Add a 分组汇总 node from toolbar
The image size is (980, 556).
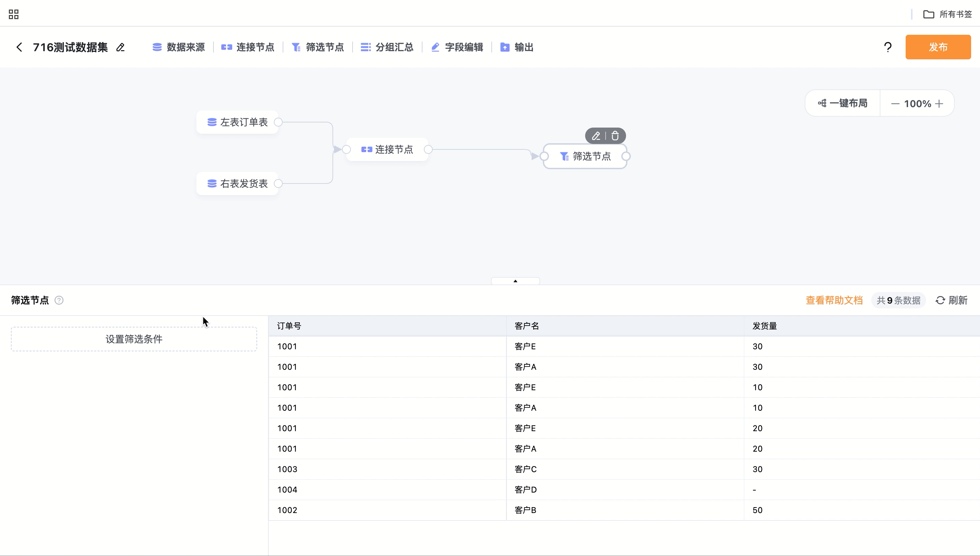tap(387, 47)
